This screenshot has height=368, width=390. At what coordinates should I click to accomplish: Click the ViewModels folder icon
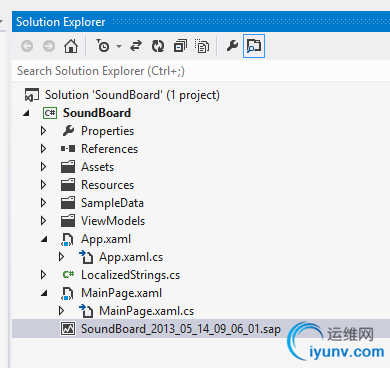[68, 221]
